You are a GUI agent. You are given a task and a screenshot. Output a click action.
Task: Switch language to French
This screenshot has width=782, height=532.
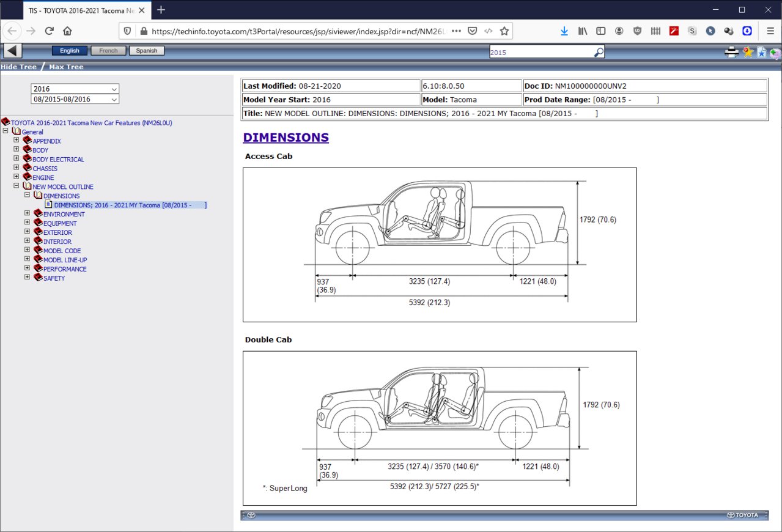click(x=108, y=51)
